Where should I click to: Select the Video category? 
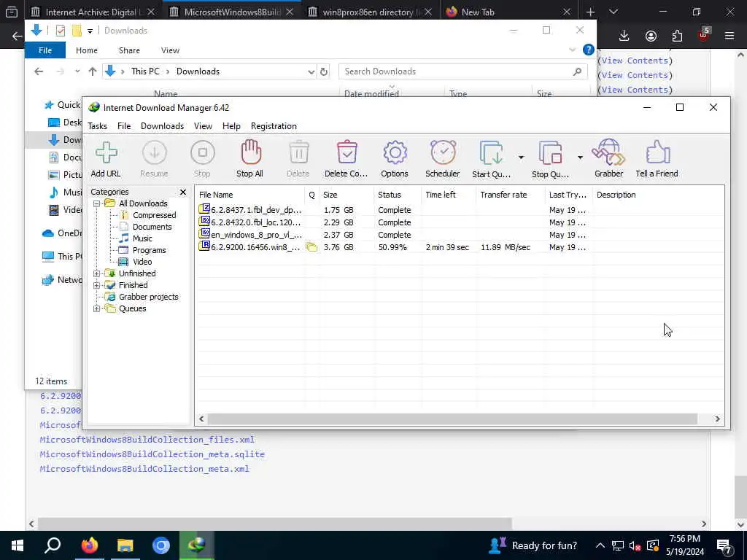click(x=142, y=262)
